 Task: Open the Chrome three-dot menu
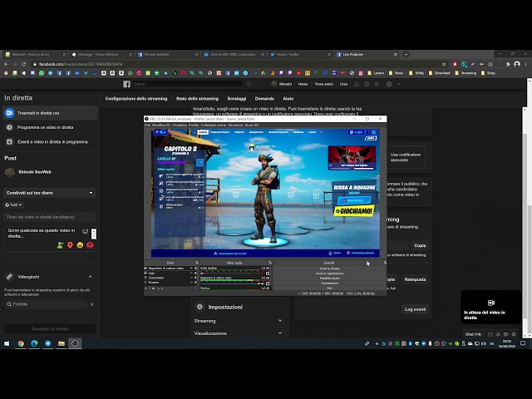[525, 64]
